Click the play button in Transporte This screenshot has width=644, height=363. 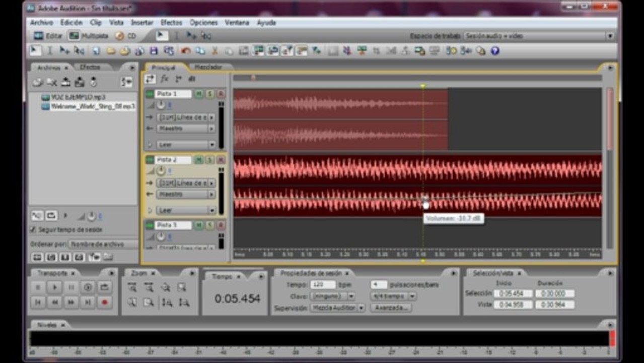pyautogui.click(x=55, y=287)
